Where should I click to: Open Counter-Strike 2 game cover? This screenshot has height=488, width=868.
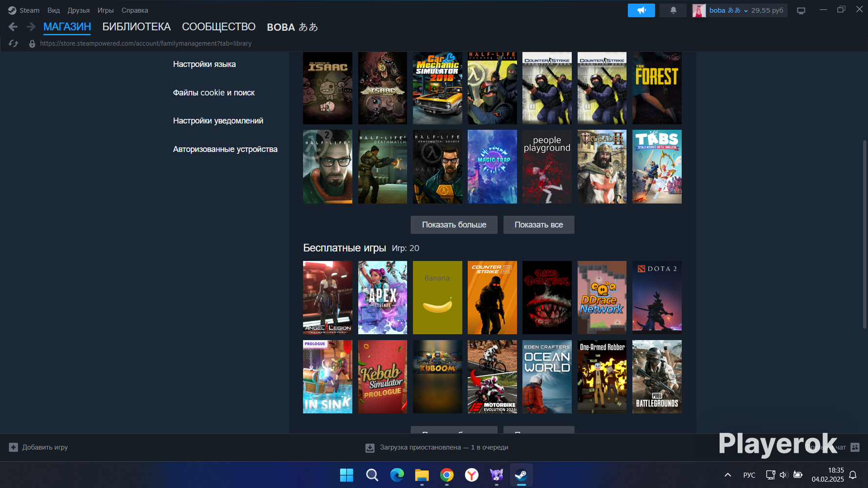tap(492, 298)
